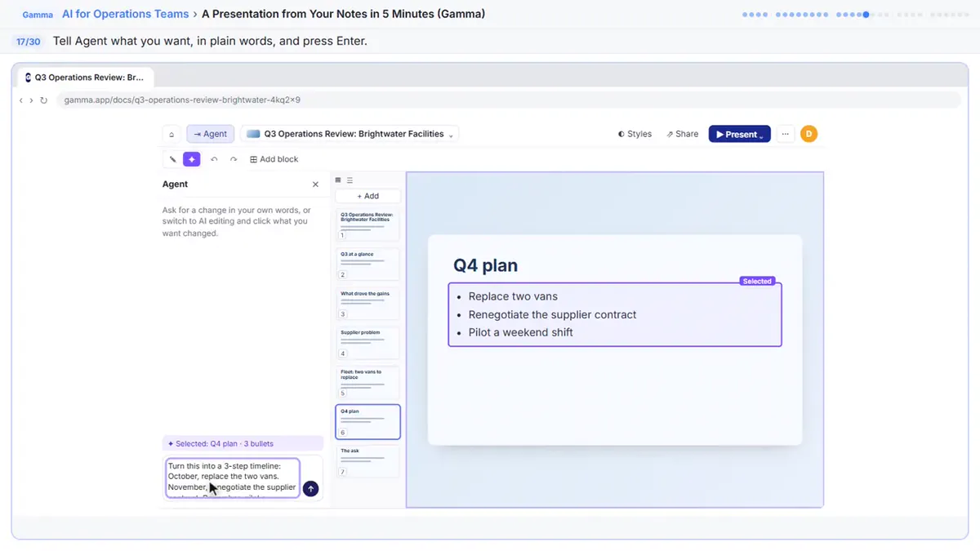
Task: Open the three-dot more options menu
Action: 785,134
